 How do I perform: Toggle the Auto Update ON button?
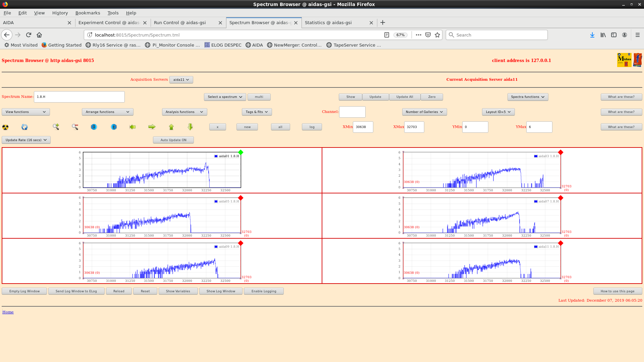click(x=173, y=140)
